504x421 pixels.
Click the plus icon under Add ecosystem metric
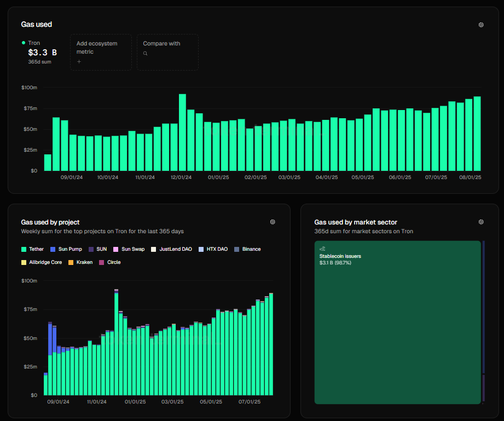pos(79,61)
